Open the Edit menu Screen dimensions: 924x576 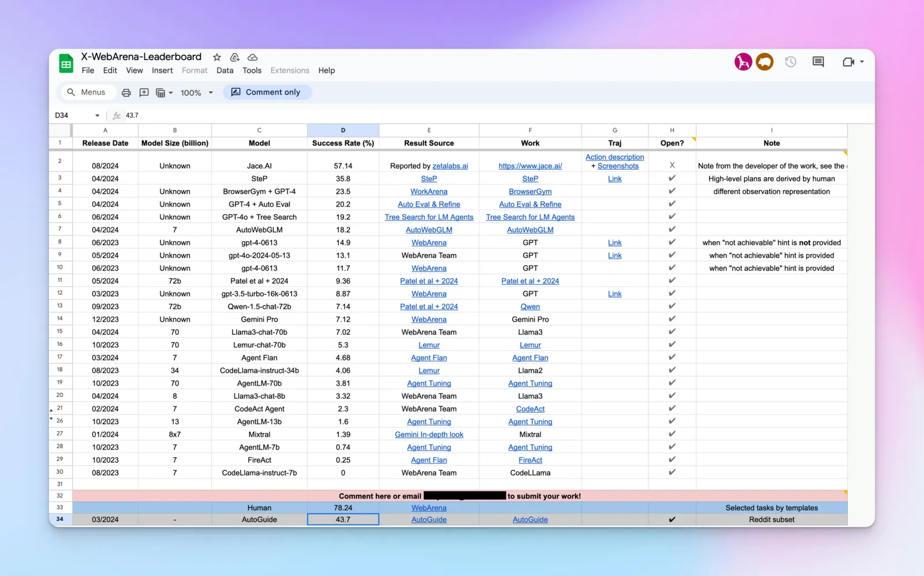click(110, 70)
